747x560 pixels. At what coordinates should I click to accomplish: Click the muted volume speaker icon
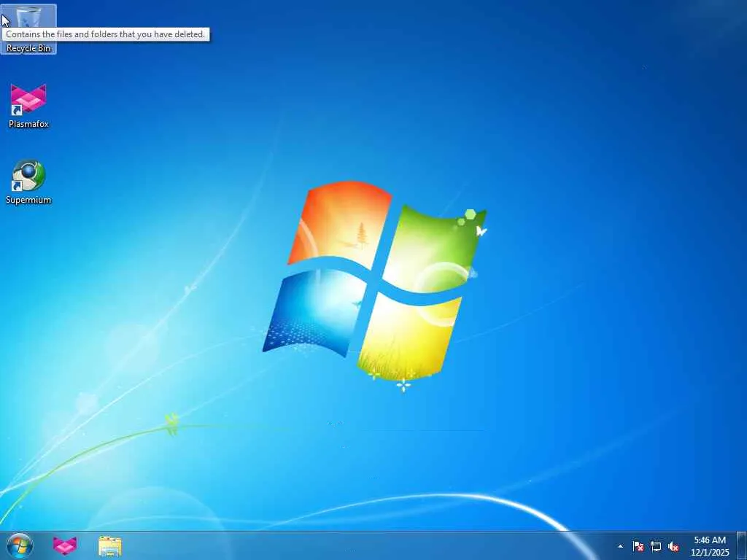pyautogui.click(x=673, y=546)
